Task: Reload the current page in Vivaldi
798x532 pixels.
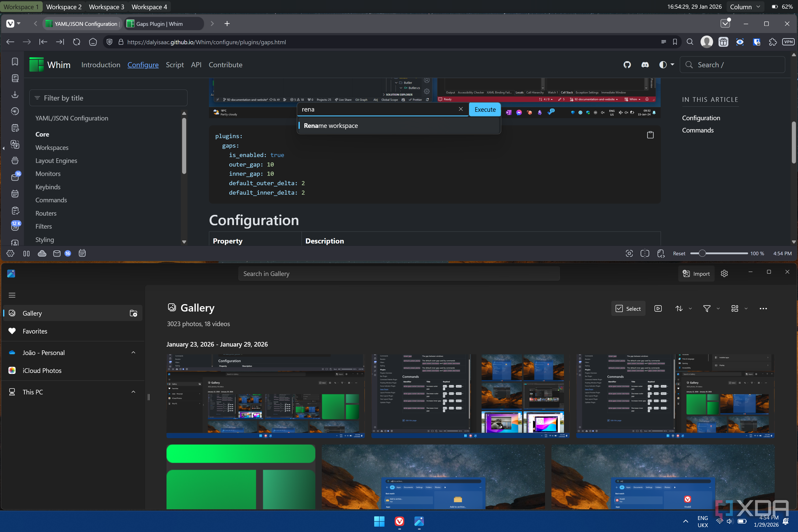Action: click(77, 42)
